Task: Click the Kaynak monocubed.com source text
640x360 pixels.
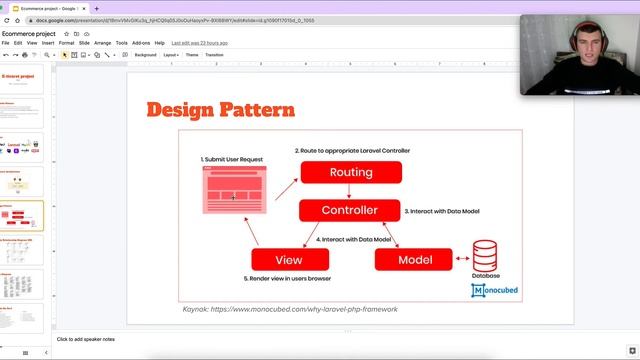Action: (x=290, y=309)
